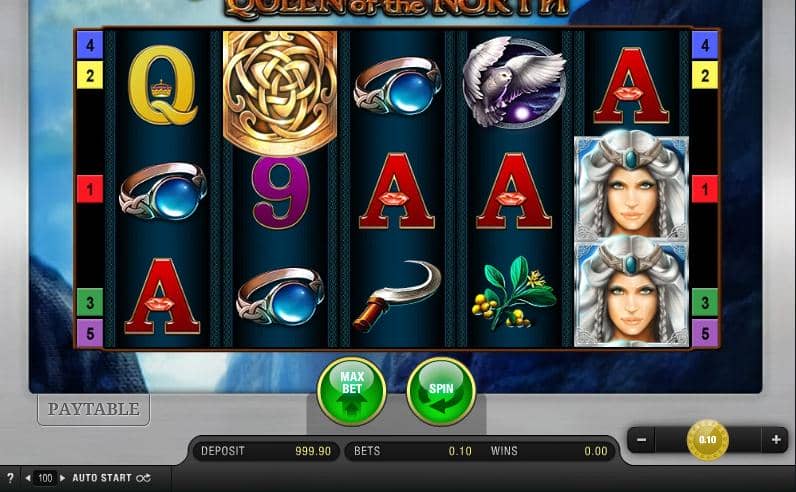Click the gold 0.10 bet coin
Image resolution: width=796 pixels, height=492 pixels.
coord(708,440)
